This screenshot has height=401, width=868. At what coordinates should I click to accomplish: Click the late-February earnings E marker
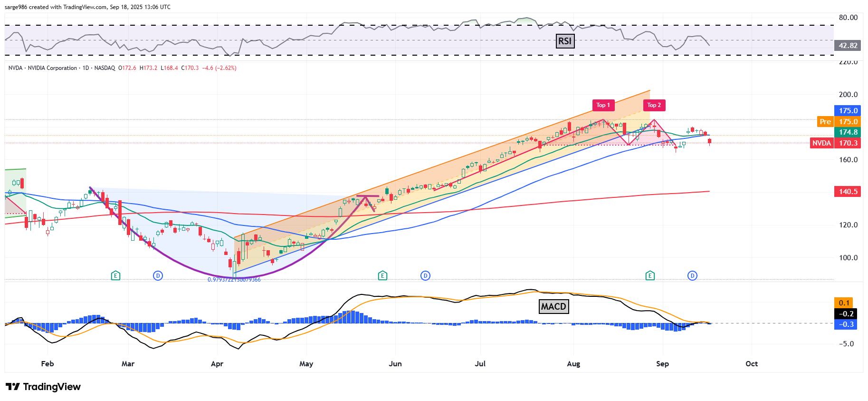click(115, 275)
